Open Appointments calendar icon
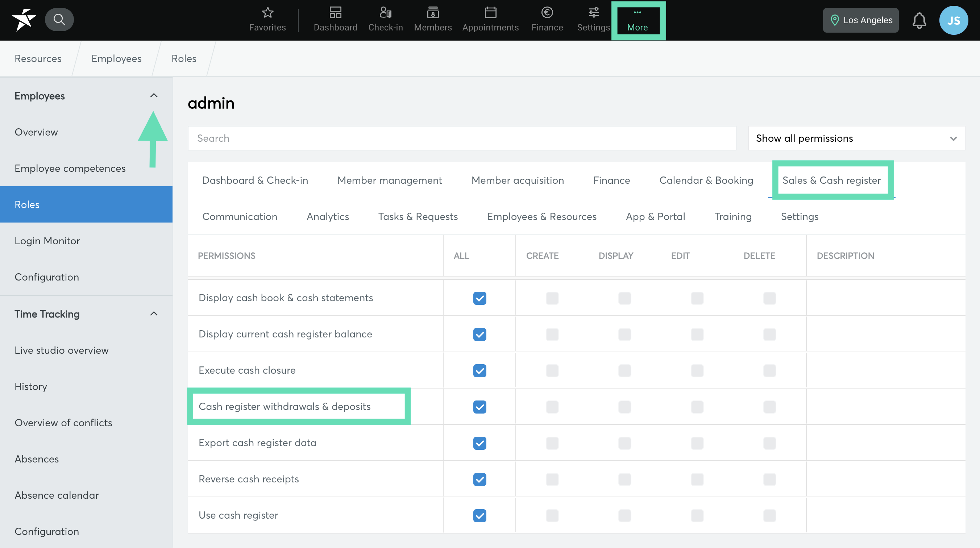The width and height of the screenshot is (980, 548). (x=490, y=20)
